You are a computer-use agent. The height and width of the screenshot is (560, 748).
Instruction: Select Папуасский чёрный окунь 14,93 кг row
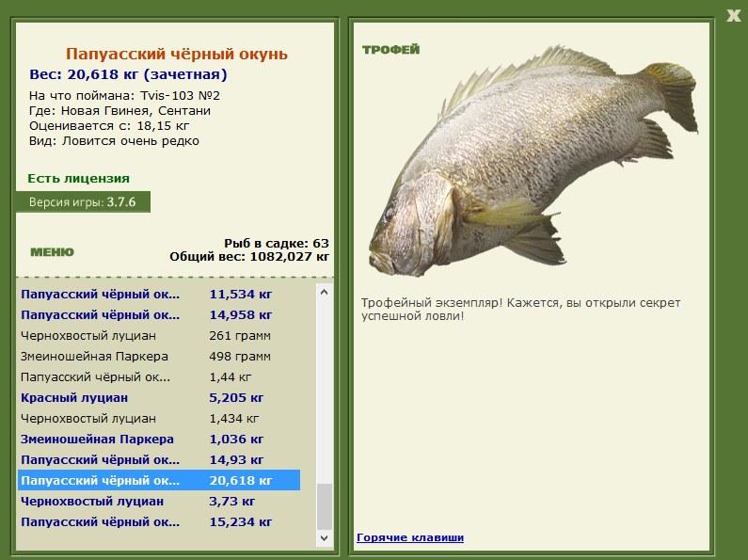(x=159, y=460)
